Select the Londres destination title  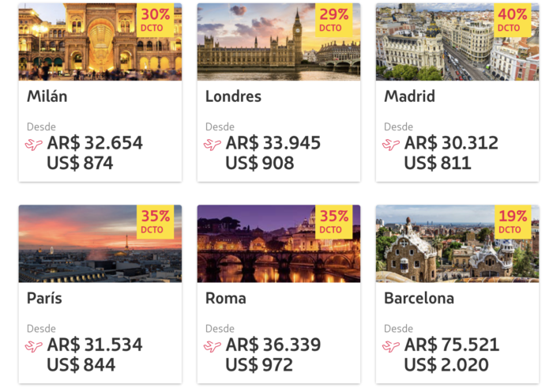[x=233, y=97]
